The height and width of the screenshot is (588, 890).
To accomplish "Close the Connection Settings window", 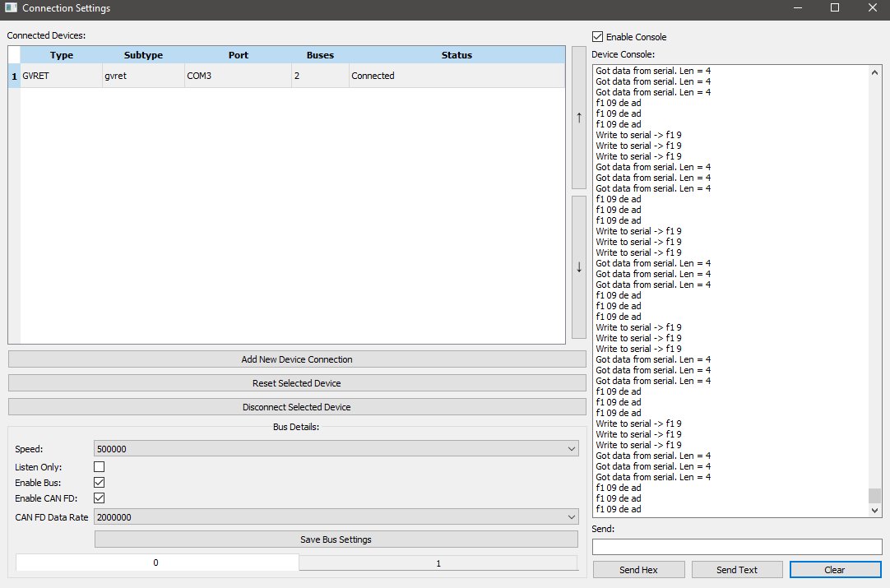I will (x=873, y=8).
